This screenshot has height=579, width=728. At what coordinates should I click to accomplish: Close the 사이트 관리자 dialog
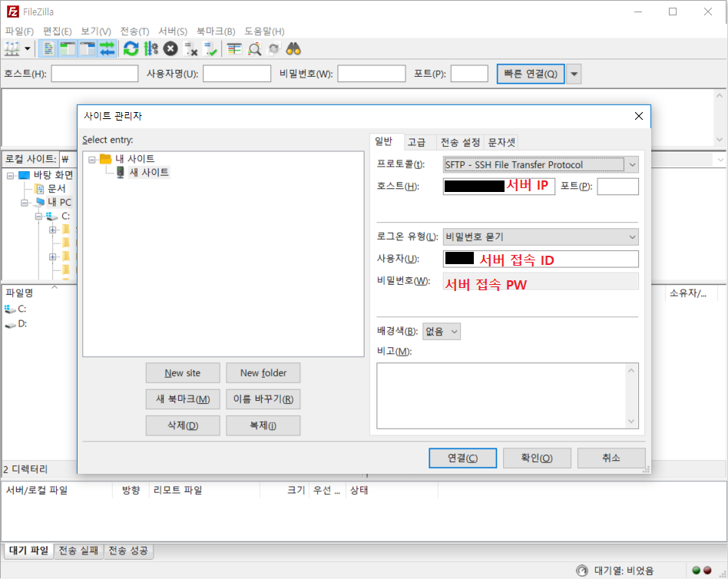click(639, 116)
